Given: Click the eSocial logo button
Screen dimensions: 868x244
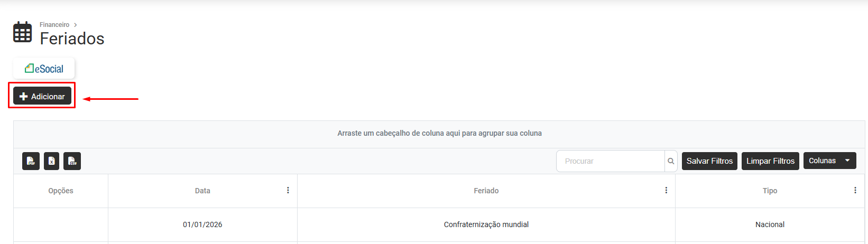Looking at the screenshot, I should click(44, 69).
